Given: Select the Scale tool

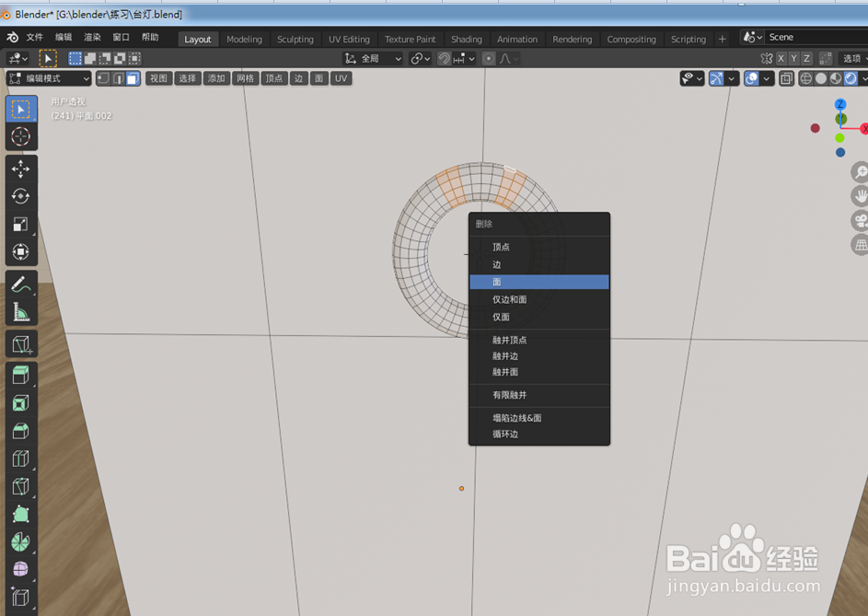Looking at the screenshot, I should tap(21, 224).
